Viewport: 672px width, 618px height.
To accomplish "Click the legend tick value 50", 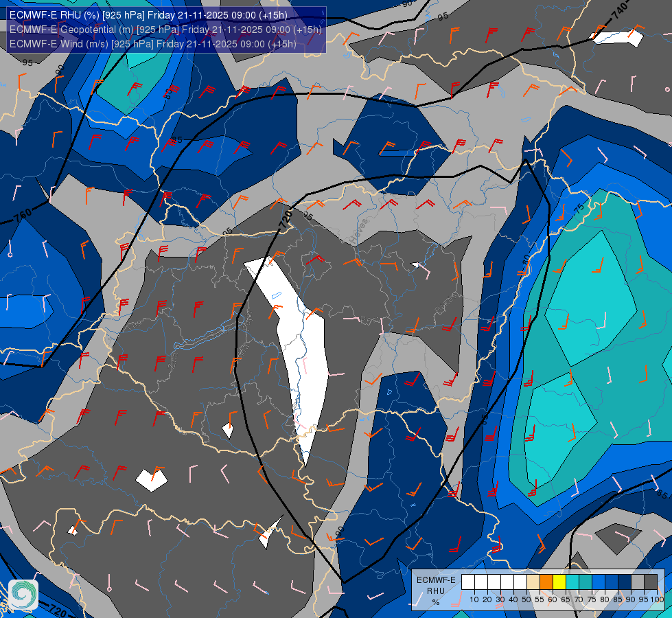I will [x=526, y=599].
